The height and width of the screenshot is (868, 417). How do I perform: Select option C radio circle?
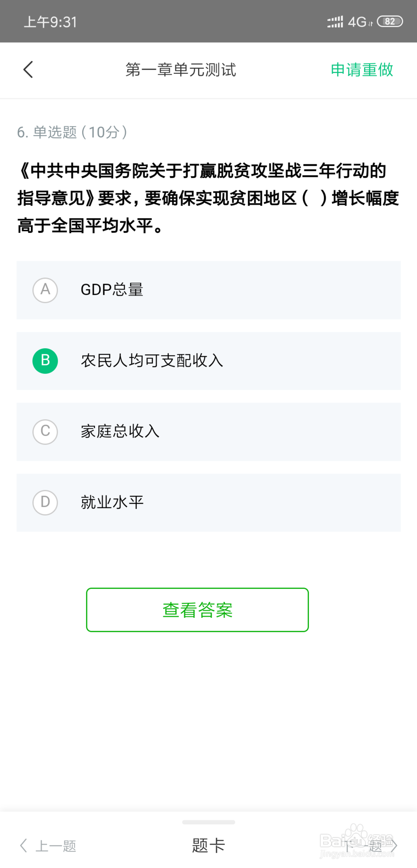point(45,432)
